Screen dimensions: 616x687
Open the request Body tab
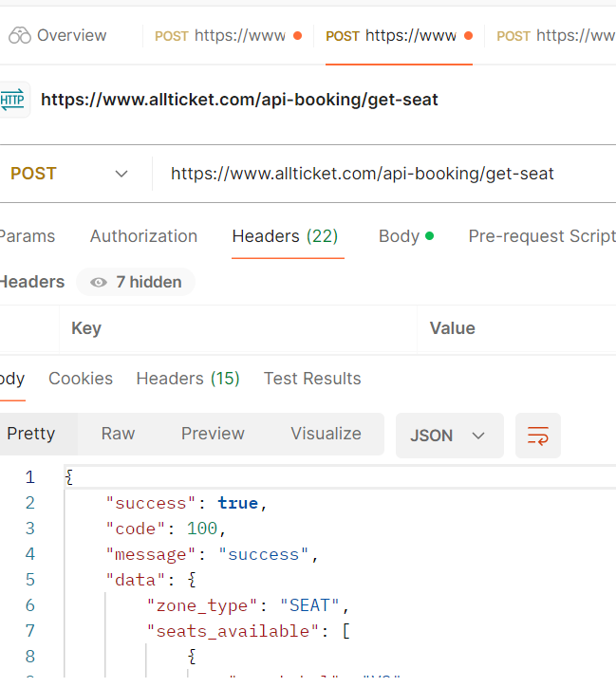(406, 236)
